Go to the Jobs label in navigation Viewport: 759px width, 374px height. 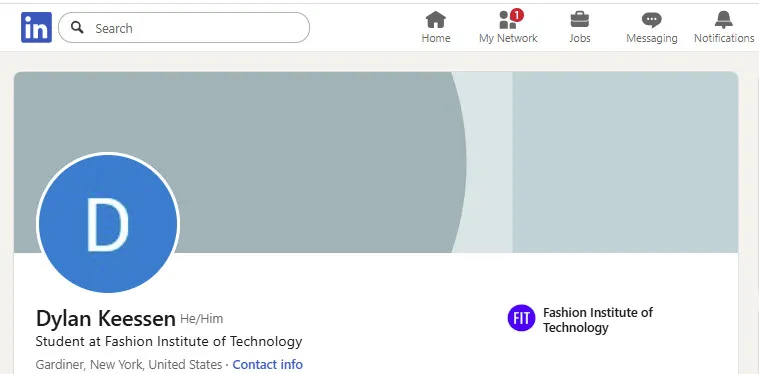click(x=579, y=38)
